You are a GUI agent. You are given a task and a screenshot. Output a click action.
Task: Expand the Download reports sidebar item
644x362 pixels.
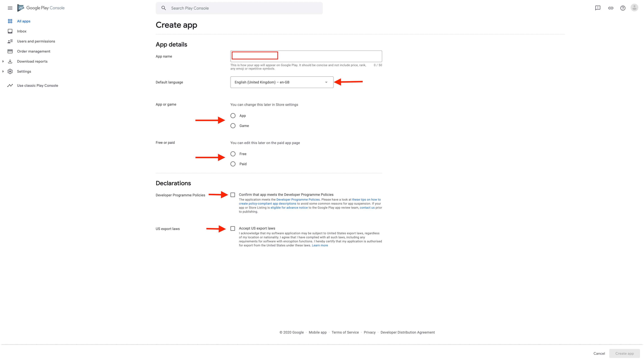3,61
